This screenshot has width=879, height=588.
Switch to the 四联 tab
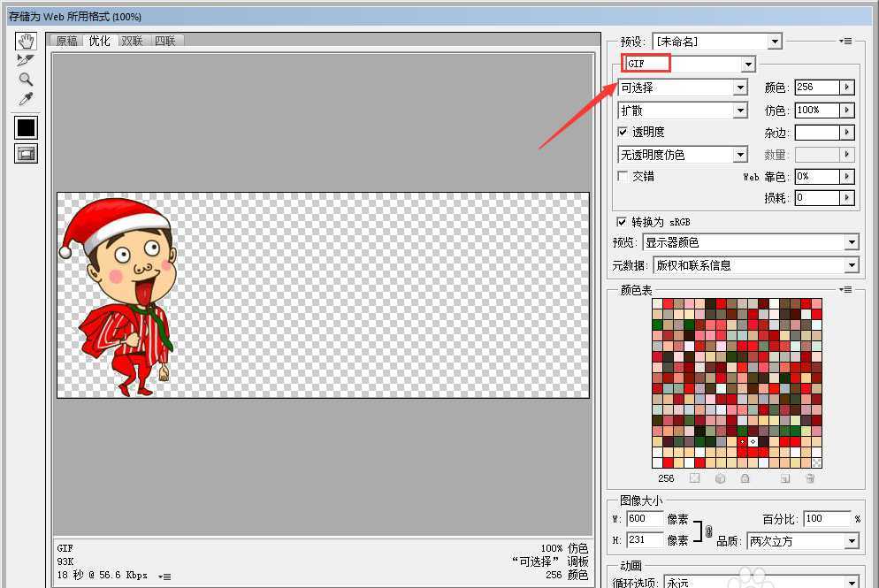click(164, 41)
